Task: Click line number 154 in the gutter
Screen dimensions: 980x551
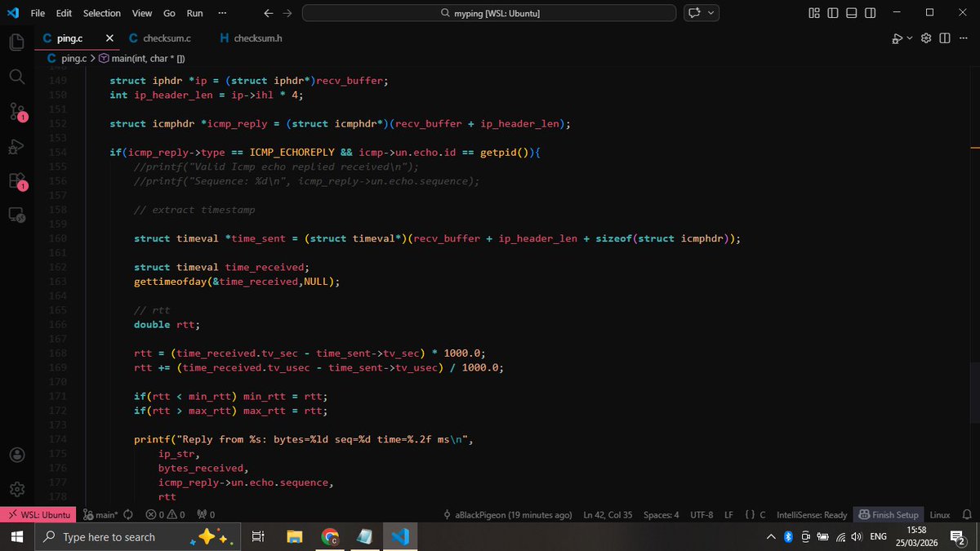Action: tap(57, 153)
